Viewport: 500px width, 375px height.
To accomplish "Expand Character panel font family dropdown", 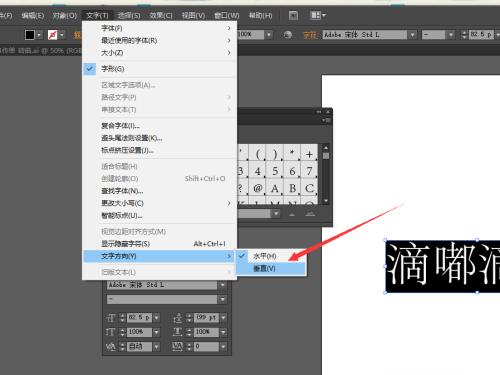I will tap(222, 285).
